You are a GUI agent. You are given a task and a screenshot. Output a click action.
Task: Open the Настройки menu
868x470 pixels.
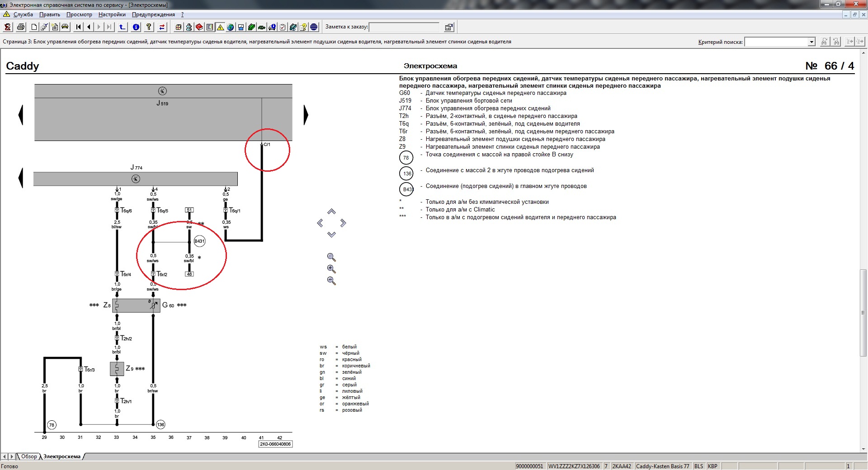(112, 14)
